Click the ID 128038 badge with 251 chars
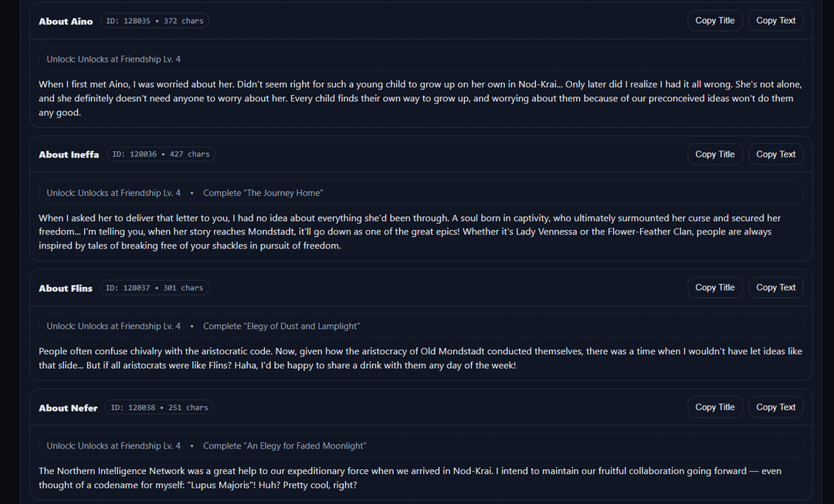Image resolution: width=834 pixels, height=504 pixels. (x=159, y=408)
